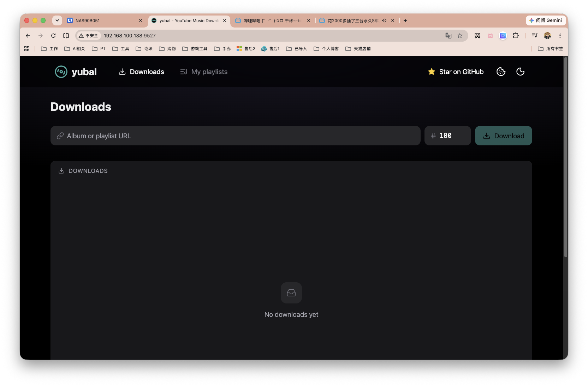Open the My playlists tab
588x386 pixels.
click(x=204, y=72)
